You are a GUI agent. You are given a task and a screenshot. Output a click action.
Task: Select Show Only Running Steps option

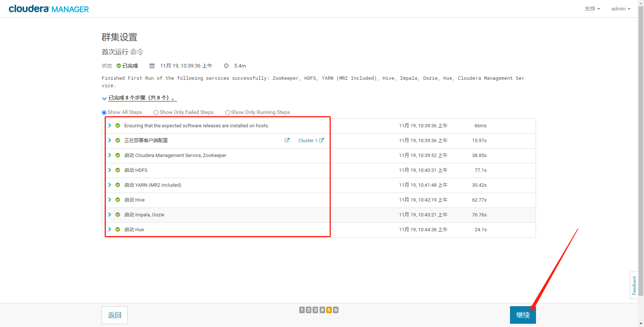pyautogui.click(x=228, y=112)
